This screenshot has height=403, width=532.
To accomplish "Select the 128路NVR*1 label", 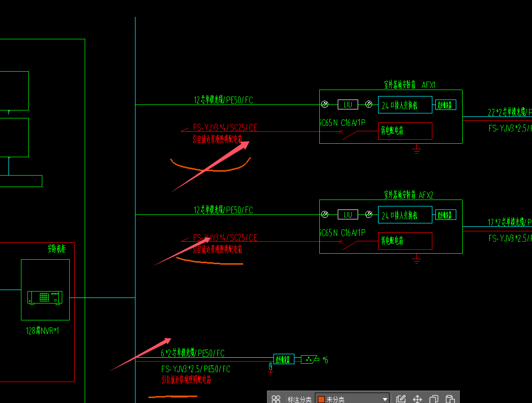I will click(x=42, y=330).
